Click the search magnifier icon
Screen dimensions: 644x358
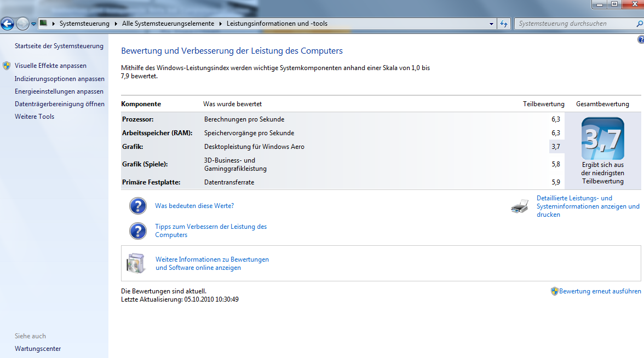pyautogui.click(x=640, y=24)
